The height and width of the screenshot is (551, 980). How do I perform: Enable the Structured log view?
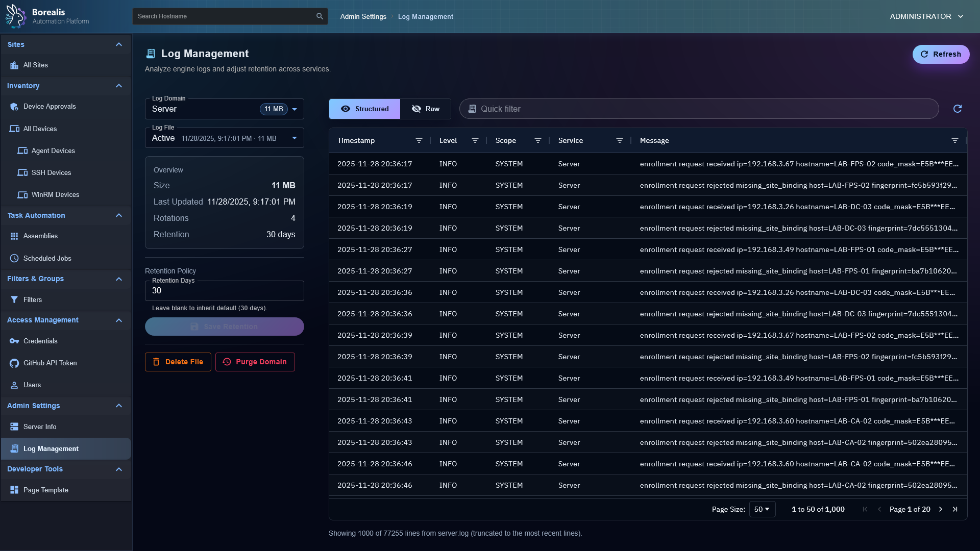click(364, 109)
